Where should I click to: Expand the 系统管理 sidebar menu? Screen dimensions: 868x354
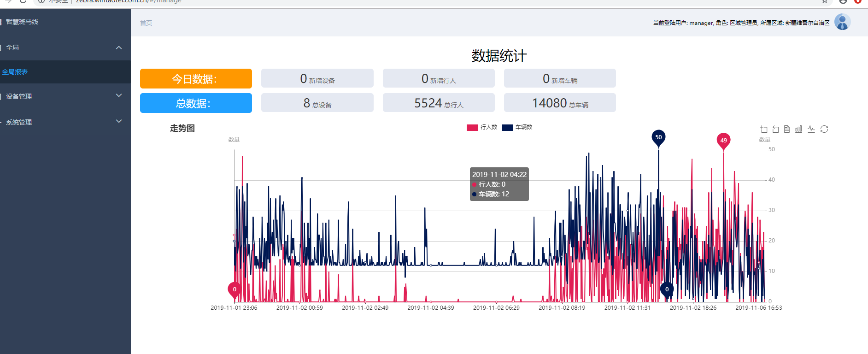(x=119, y=121)
